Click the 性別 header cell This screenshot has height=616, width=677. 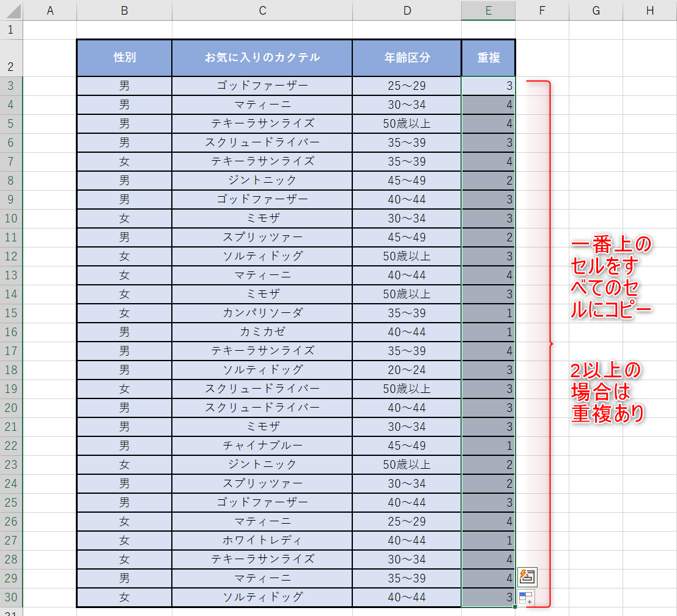point(124,56)
